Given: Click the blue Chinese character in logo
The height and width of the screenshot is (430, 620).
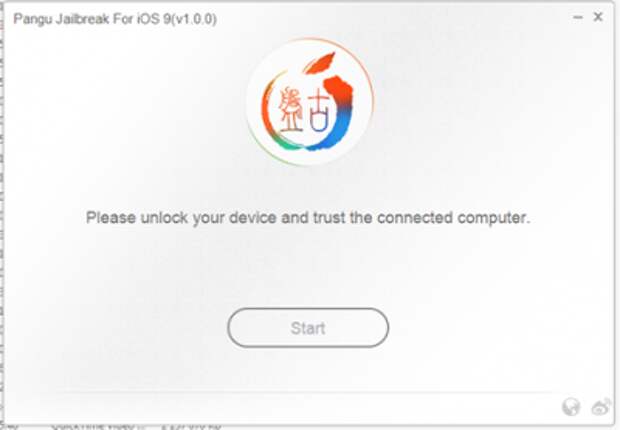Looking at the screenshot, I should (319, 113).
